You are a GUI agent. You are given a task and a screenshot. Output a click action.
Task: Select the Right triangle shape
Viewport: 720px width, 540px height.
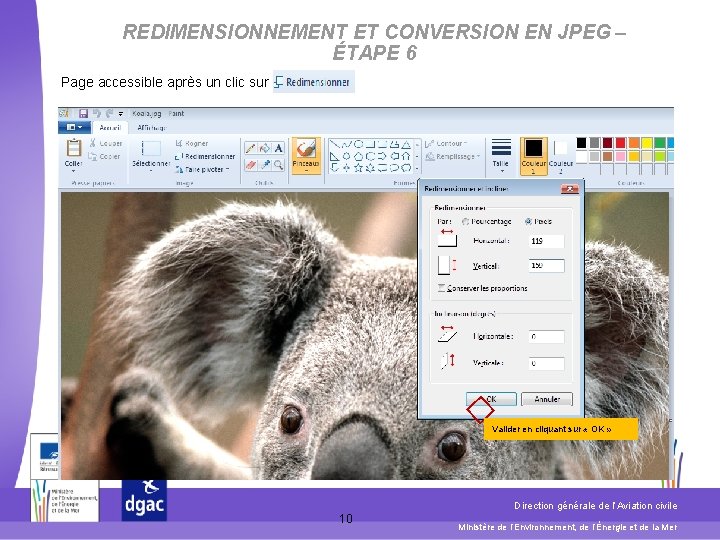335,157
